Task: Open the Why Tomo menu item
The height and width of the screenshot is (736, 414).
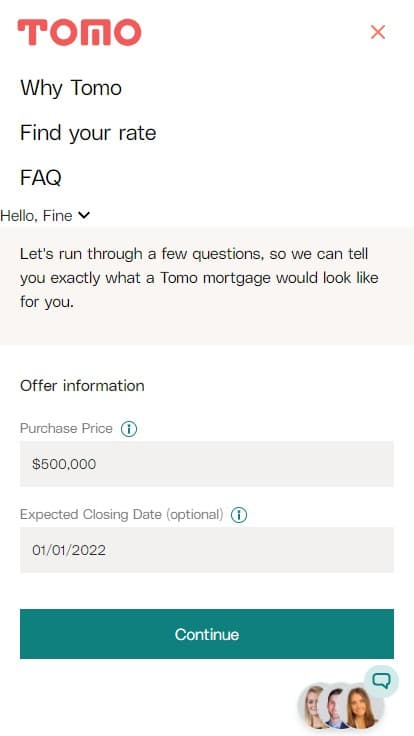Action: 71,88
